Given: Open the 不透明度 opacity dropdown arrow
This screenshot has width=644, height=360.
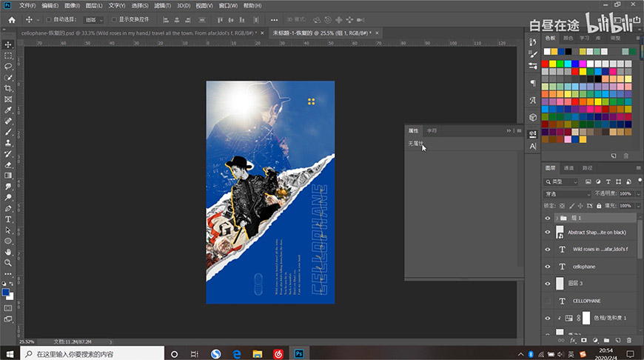Looking at the screenshot, I should [x=638, y=193].
